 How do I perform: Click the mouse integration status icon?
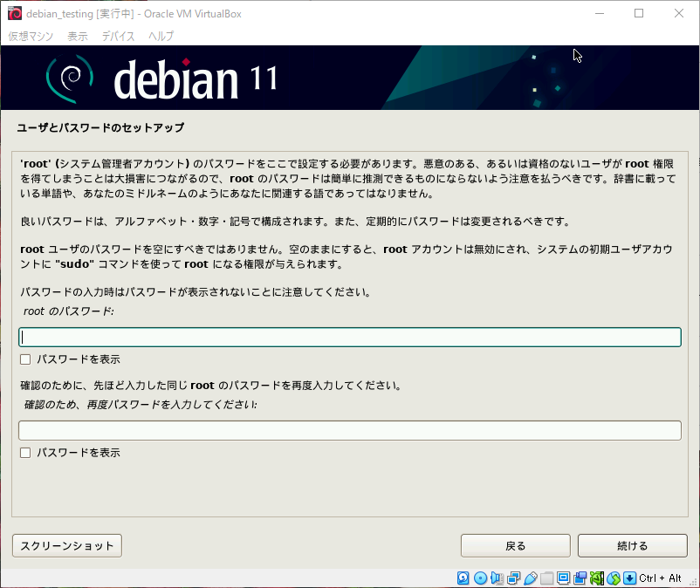coord(614,578)
